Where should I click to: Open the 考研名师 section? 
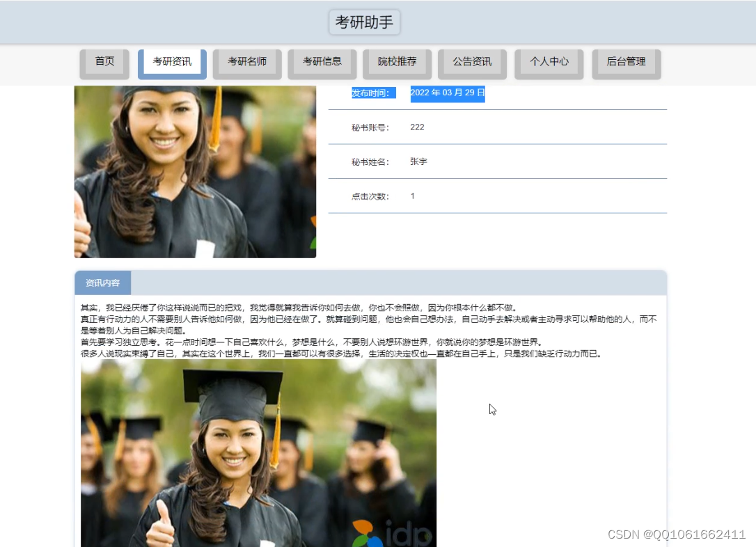point(247,63)
